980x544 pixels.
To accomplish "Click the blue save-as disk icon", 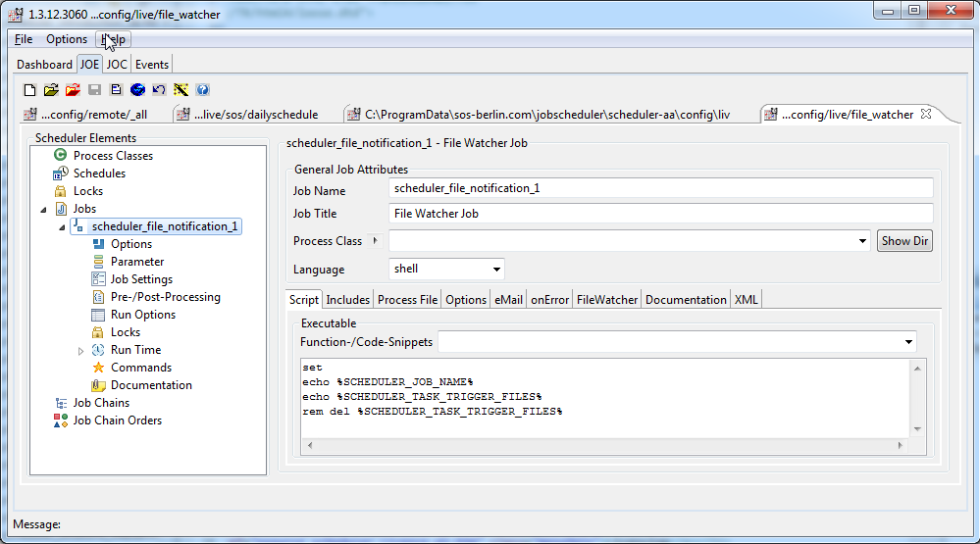I will click(x=117, y=90).
